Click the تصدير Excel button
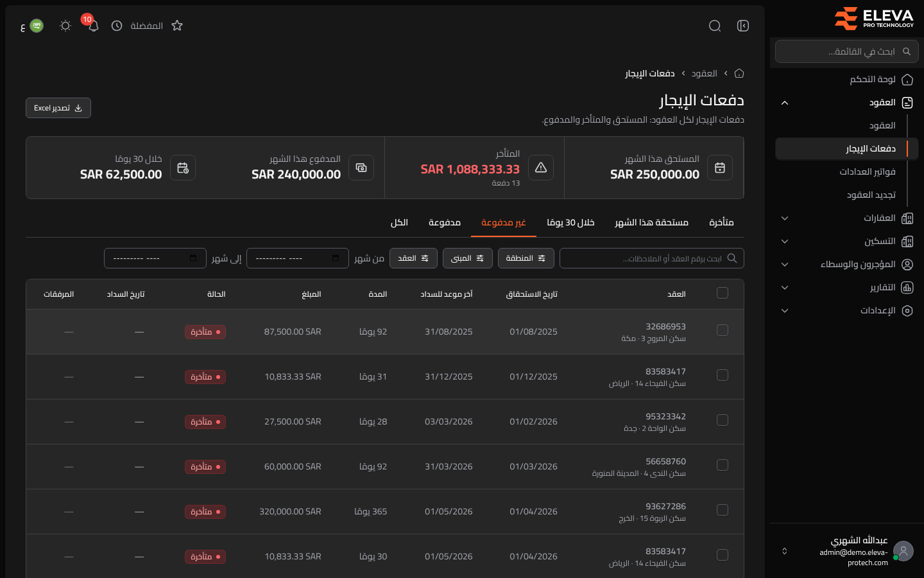The width and height of the screenshot is (924, 578). point(58,108)
